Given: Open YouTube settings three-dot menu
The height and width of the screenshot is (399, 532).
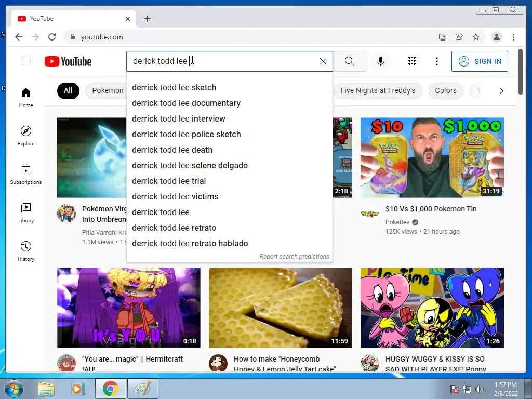Looking at the screenshot, I should 436,61.
